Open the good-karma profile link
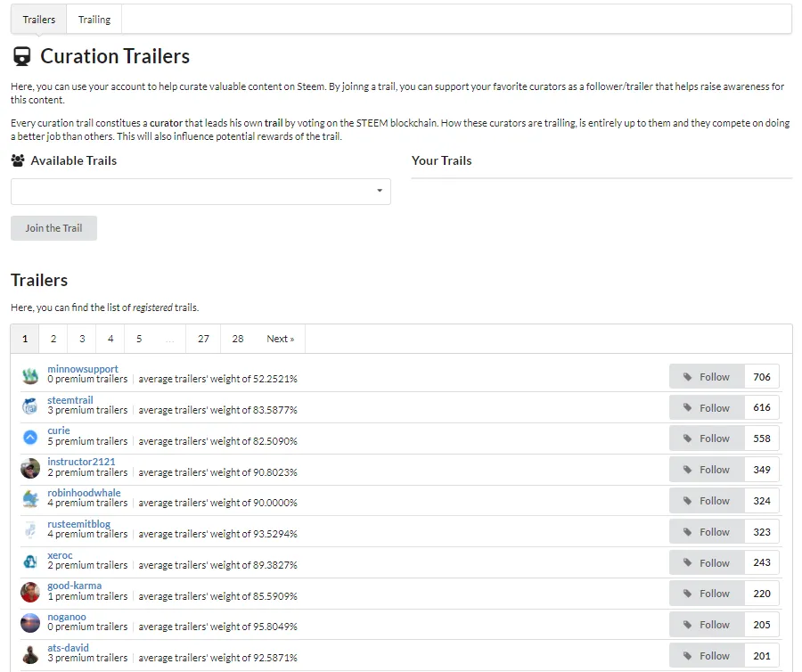Viewport: 802px width, 672px height. 75,586
